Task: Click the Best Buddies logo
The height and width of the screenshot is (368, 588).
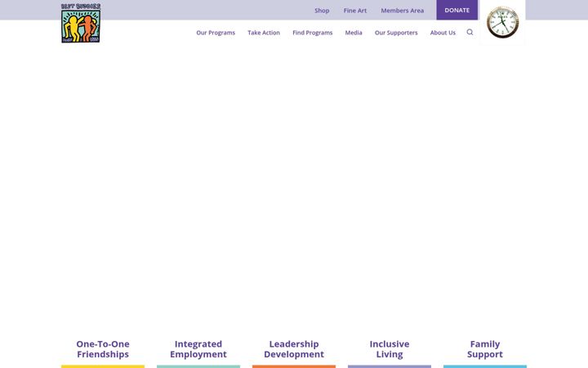Action: point(81,23)
